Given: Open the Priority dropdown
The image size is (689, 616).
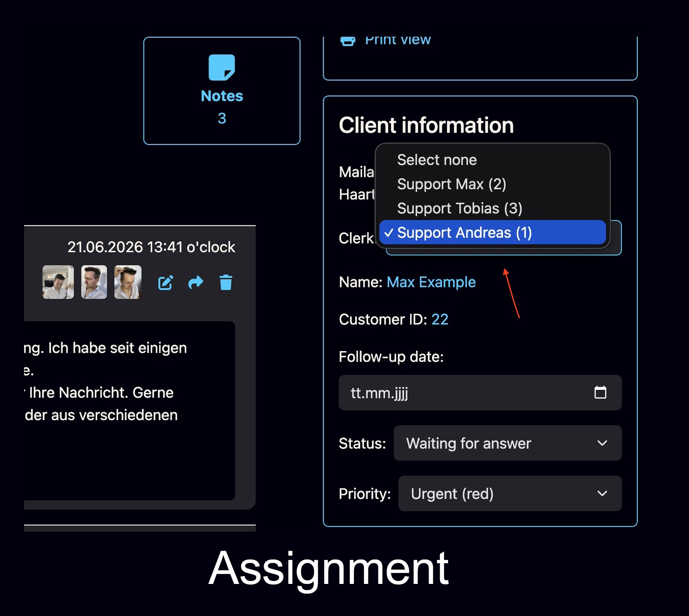Looking at the screenshot, I should 510,494.
